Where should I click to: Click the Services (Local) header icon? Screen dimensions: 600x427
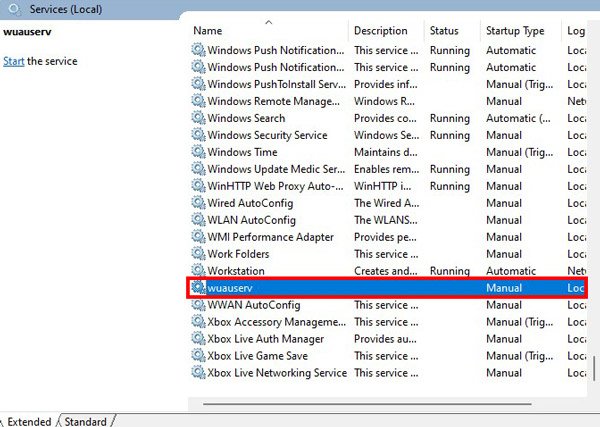15,9
